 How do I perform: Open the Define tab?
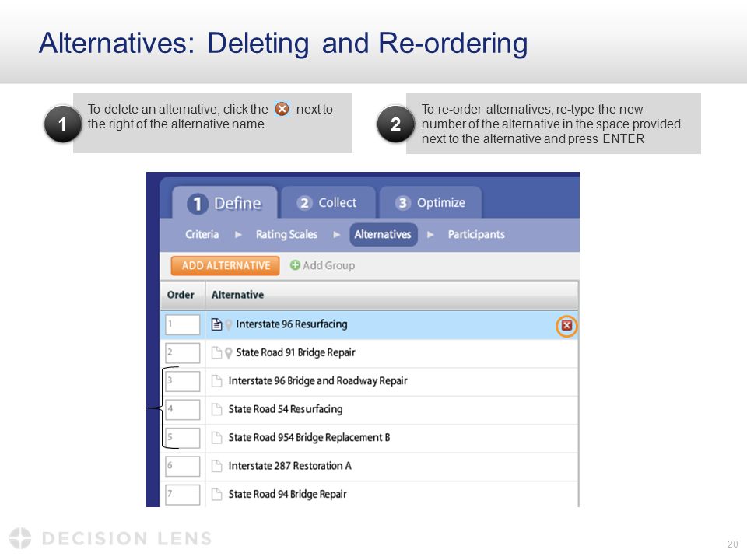[x=224, y=203]
